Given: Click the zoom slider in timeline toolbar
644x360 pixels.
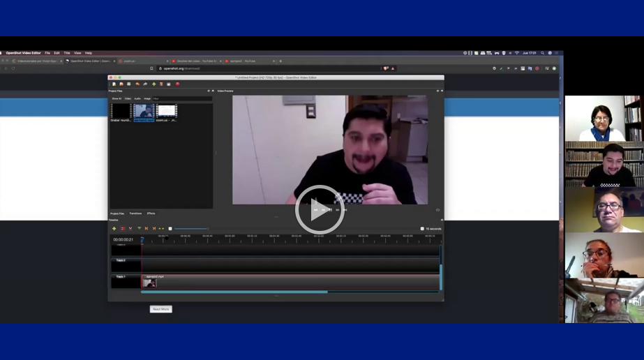Looking at the screenshot, I should pyautogui.click(x=191, y=229).
